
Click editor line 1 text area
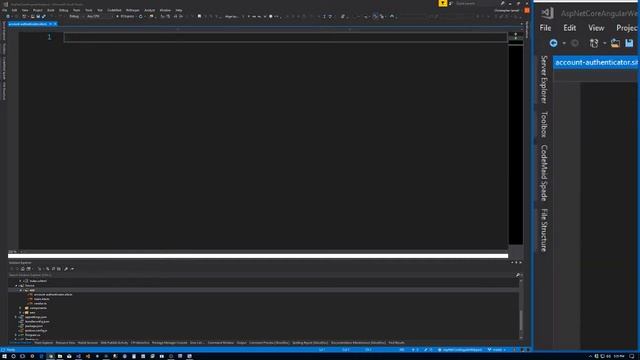[x=285, y=37]
